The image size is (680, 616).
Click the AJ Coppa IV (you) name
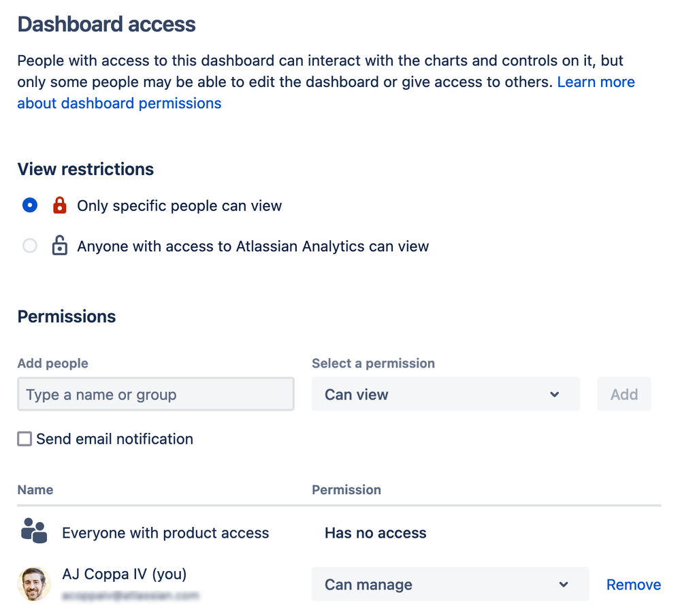click(x=124, y=574)
